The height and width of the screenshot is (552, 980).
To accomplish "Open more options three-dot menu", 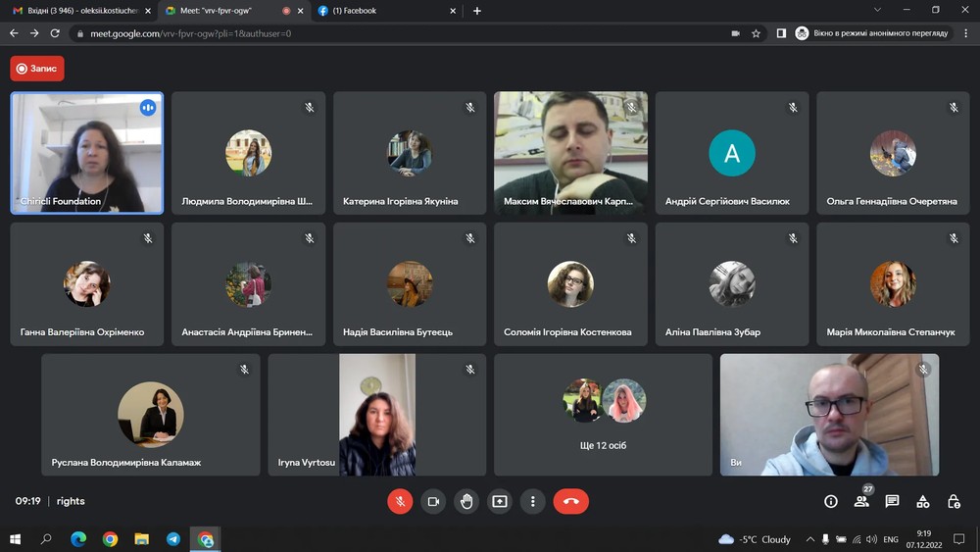I will (x=533, y=501).
